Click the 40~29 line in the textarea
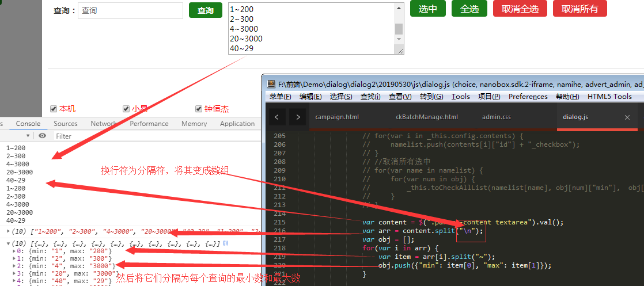The width and height of the screenshot is (644, 286). (x=241, y=48)
